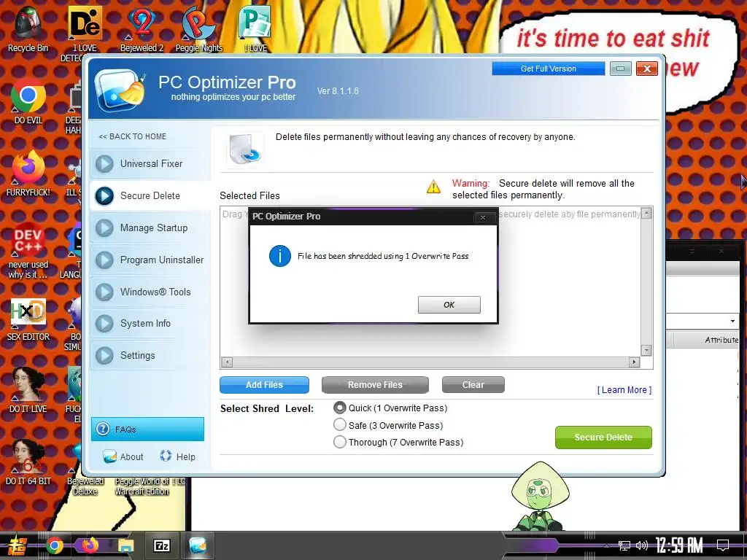This screenshot has width=747, height=560.
Task: Open the Help link
Action: [x=186, y=456]
